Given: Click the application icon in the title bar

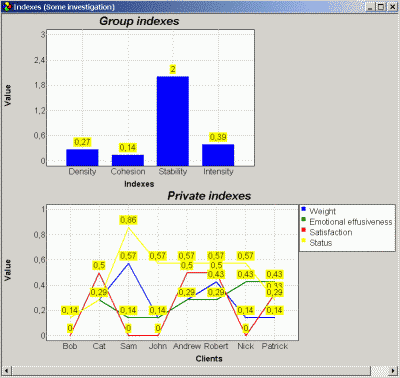Looking at the screenshot, I should point(7,6).
